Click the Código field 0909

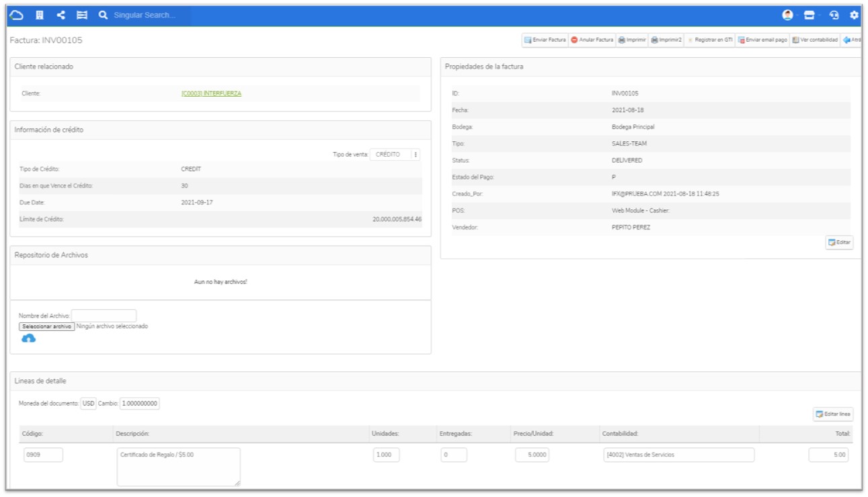click(x=43, y=455)
